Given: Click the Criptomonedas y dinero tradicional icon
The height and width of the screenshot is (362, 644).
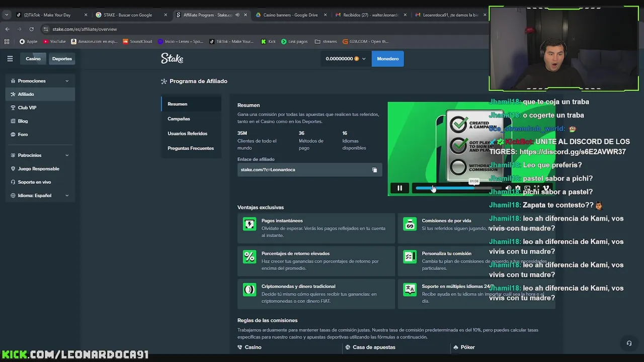Looking at the screenshot, I should [250, 290].
